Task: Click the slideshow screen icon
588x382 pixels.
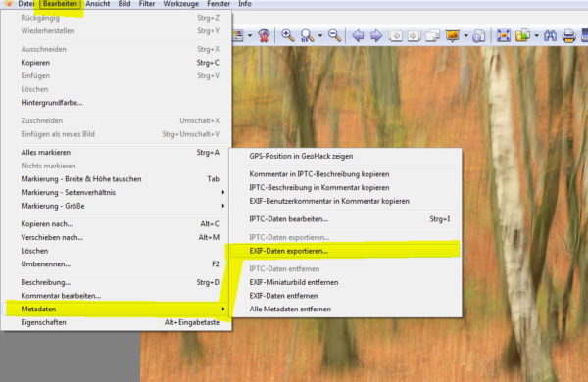Action: click(453, 36)
